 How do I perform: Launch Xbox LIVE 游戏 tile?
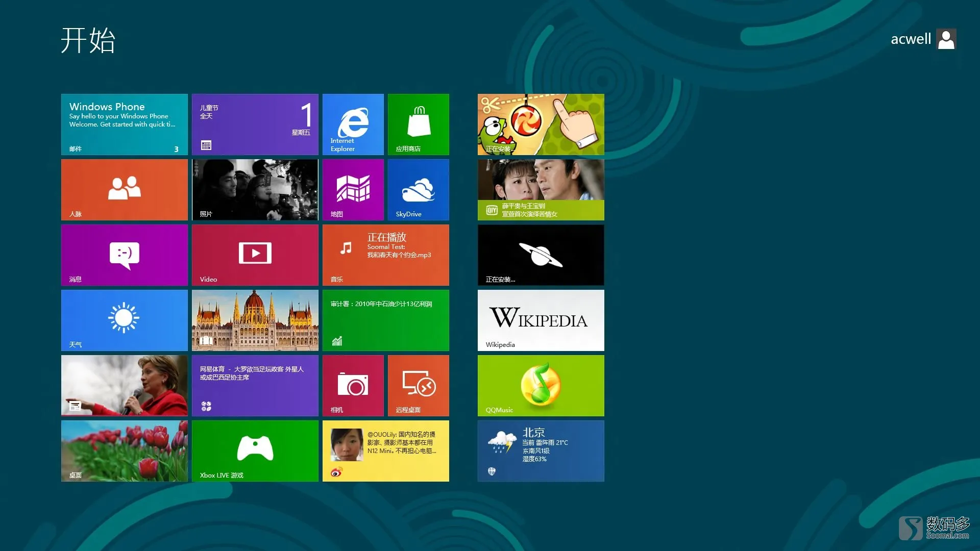click(255, 451)
